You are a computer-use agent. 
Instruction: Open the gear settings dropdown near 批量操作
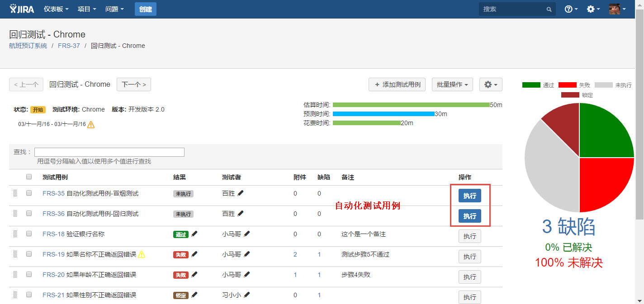pos(490,84)
